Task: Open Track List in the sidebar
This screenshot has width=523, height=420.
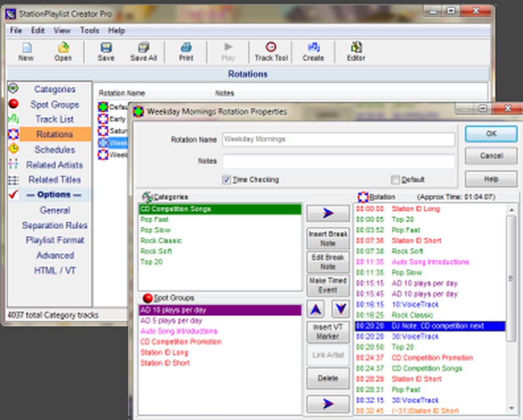Action: pyautogui.click(x=55, y=119)
